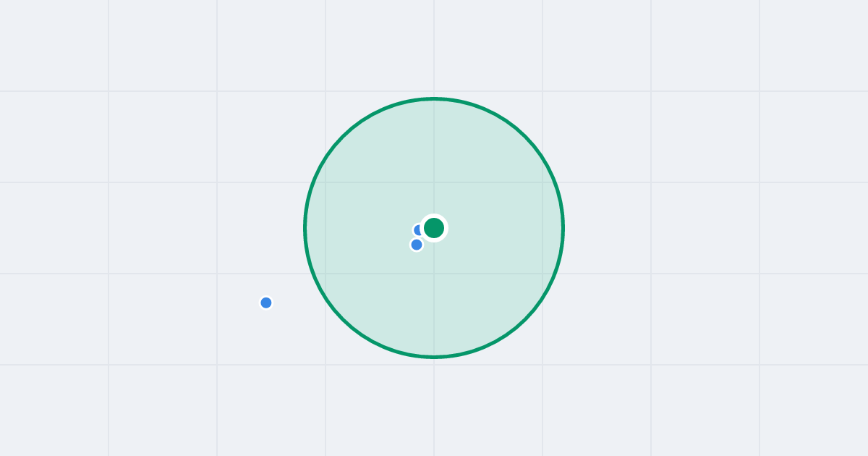Click the blue dot outside the green circle
The height and width of the screenshot is (456, 868).
266,303
